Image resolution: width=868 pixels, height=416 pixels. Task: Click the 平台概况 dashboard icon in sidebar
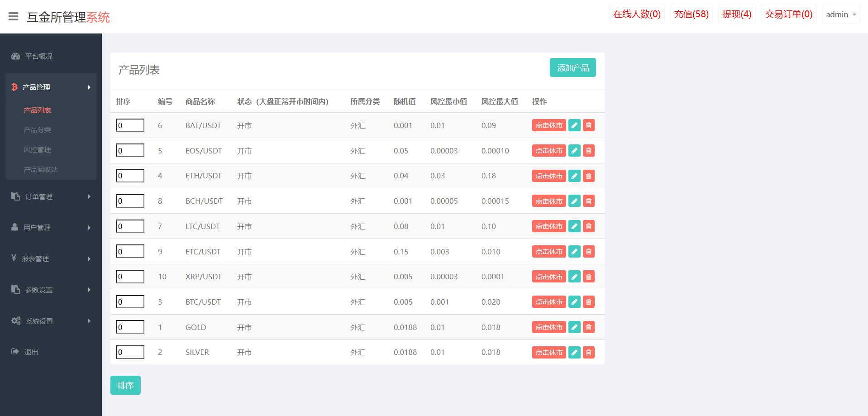[x=16, y=56]
